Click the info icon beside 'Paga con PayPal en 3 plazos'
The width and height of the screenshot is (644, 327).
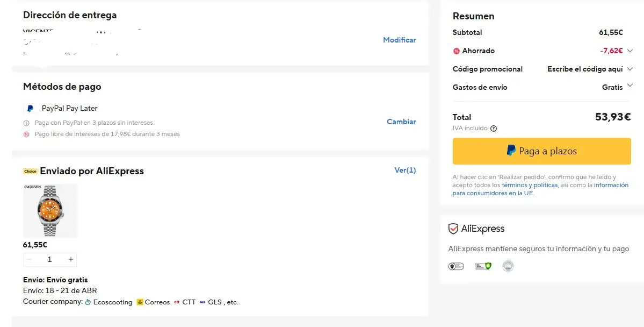[x=26, y=123]
